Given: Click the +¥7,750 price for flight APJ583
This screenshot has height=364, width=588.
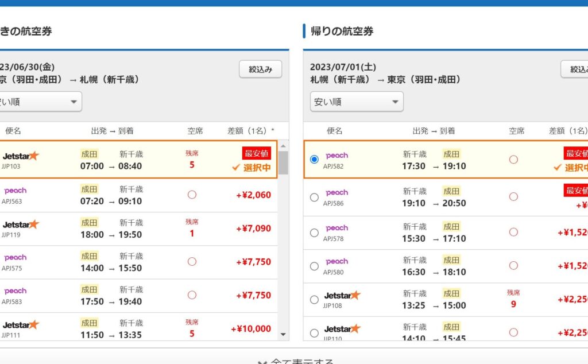Looking at the screenshot, I should click(x=253, y=296).
